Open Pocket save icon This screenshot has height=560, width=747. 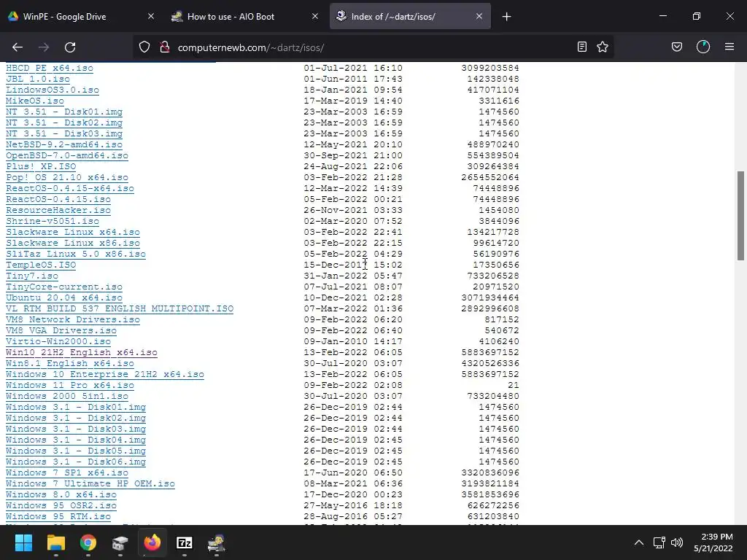tap(676, 47)
